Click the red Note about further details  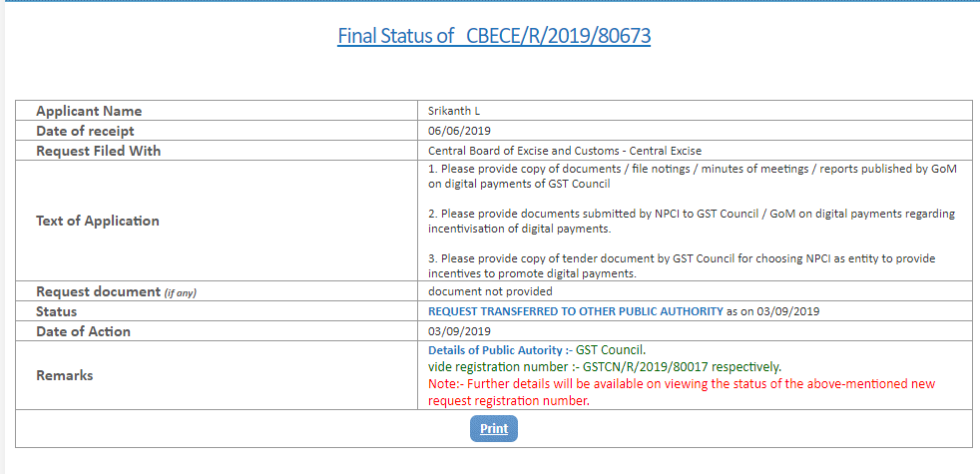[682, 391]
